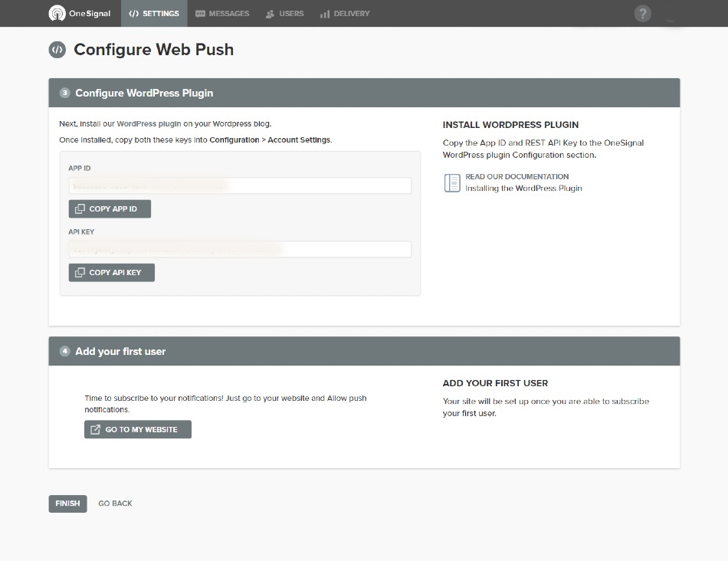Select the API Key input field
The width and height of the screenshot is (728, 561).
coord(240,249)
